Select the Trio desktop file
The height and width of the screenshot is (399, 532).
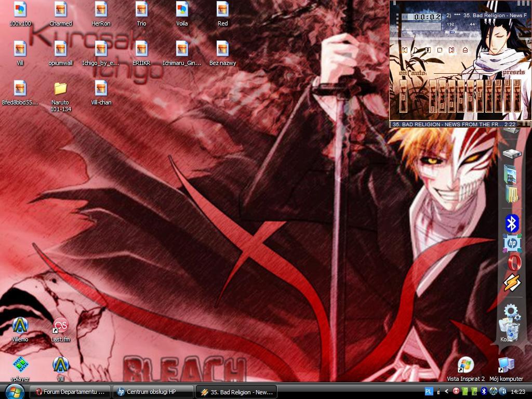pyautogui.click(x=141, y=14)
